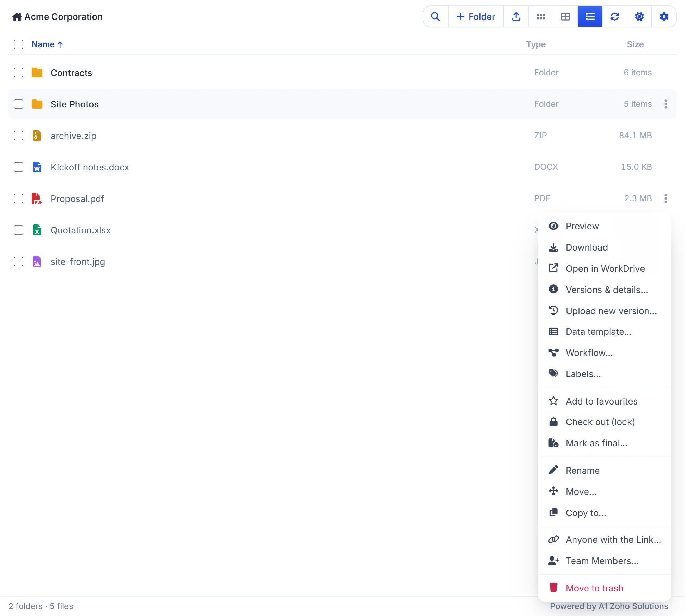Select Move to trash in the menu

point(605,588)
